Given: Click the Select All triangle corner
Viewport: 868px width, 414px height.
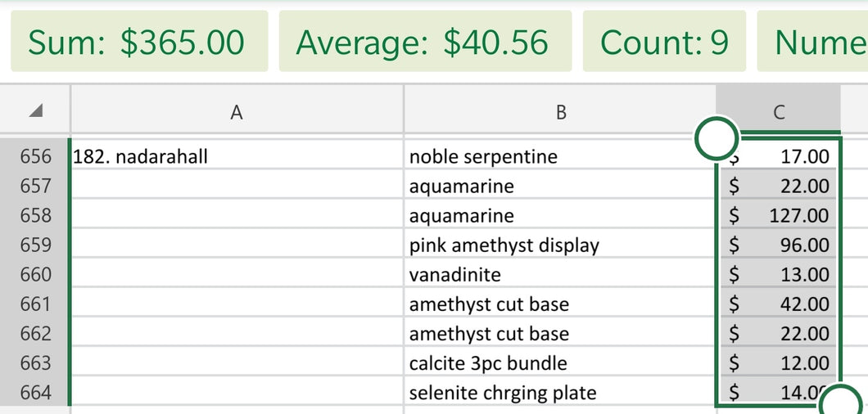Looking at the screenshot, I should [x=35, y=110].
